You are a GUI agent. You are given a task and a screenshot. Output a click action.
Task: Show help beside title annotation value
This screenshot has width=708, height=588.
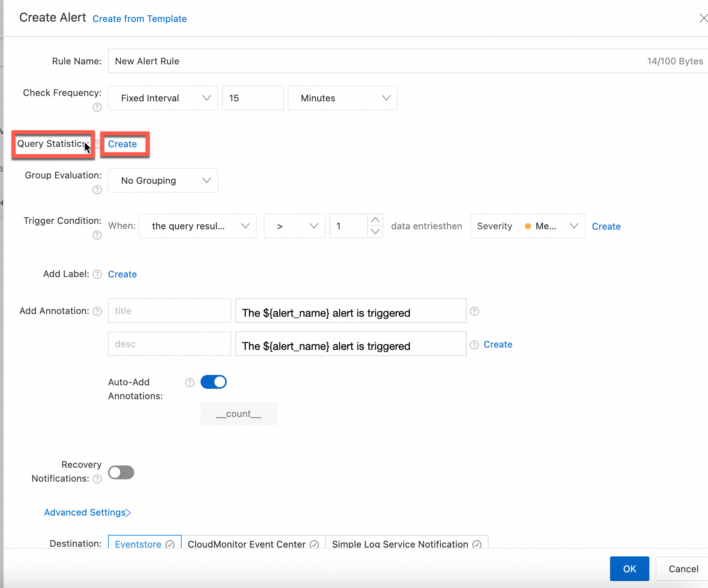tap(474, 311)
